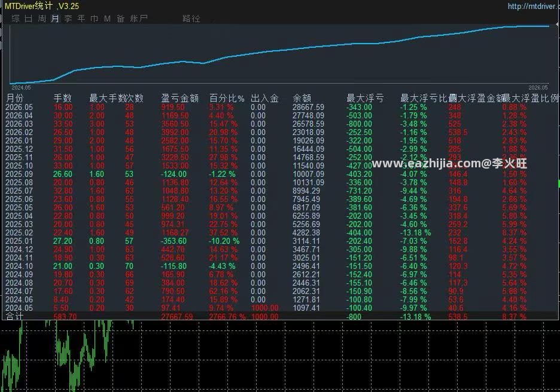The width and height of the screenshot is (560, 392).
Task: Click the 出入金 column header
Action: 264,98
